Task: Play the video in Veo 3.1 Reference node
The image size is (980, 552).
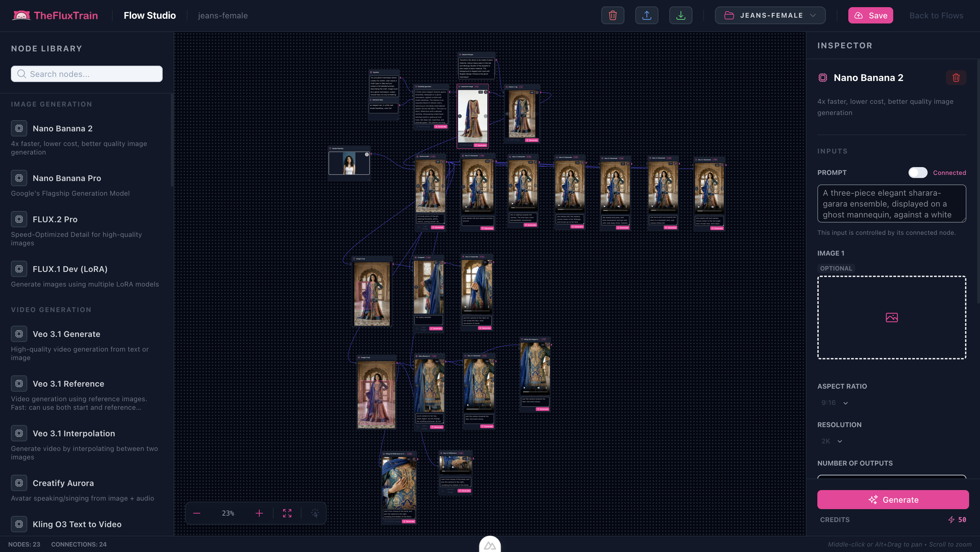Action: [x=443, y=467]
